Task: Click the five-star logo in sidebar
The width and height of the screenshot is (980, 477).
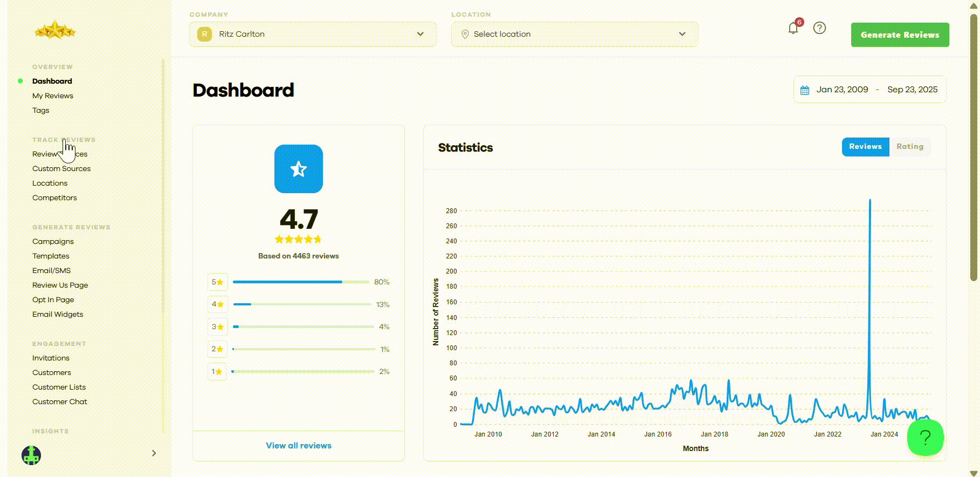Action: point(55,30)
